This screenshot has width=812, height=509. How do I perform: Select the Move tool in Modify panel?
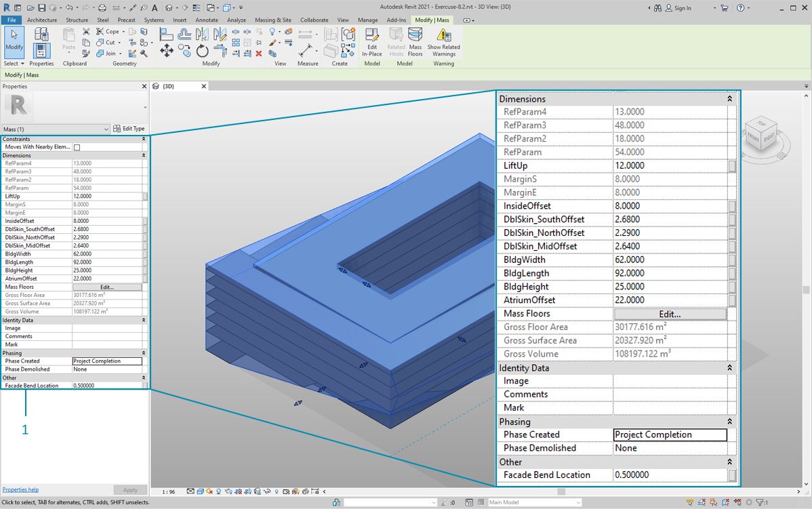pyautogui.click(x=167, y=52)
